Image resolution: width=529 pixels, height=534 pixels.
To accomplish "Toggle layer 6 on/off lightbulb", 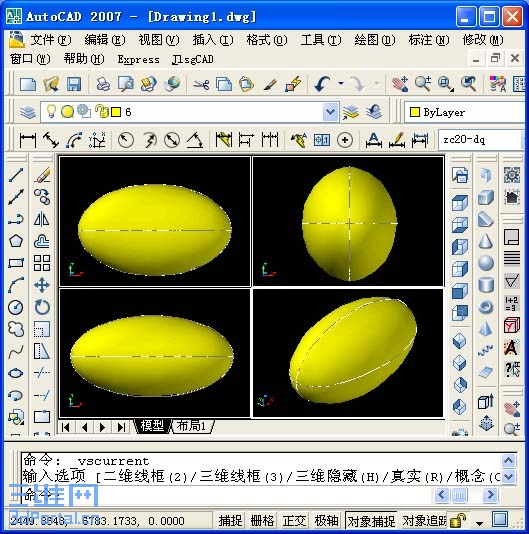I will 51,111.
